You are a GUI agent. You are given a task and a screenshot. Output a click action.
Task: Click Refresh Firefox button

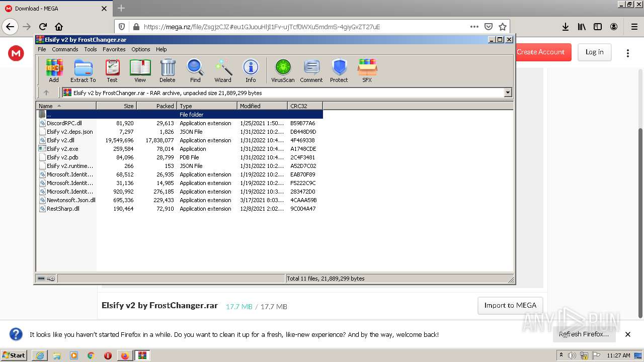tap(584, 334)
